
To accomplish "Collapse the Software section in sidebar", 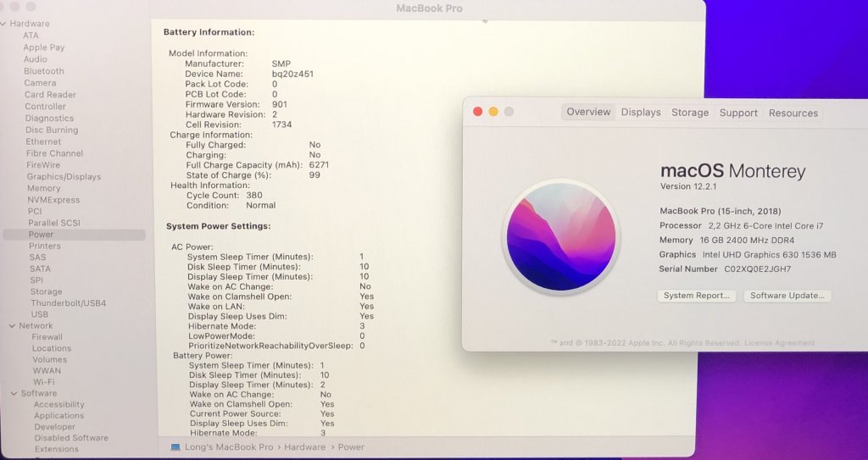I will click(14, 394).
